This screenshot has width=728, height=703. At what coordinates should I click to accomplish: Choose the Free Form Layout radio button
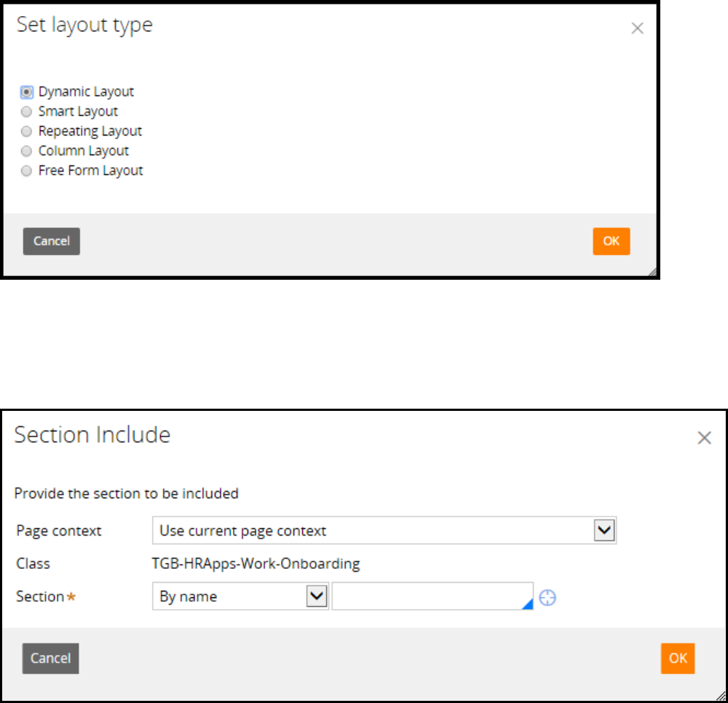point(27,170)
